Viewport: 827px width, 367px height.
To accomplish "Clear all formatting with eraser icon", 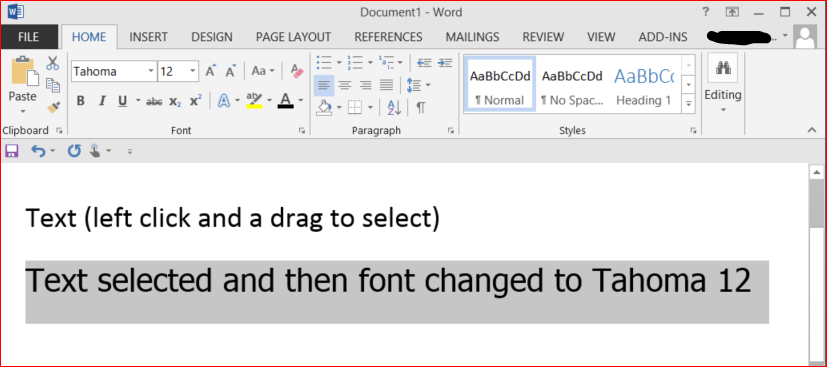I will (297, 71).
